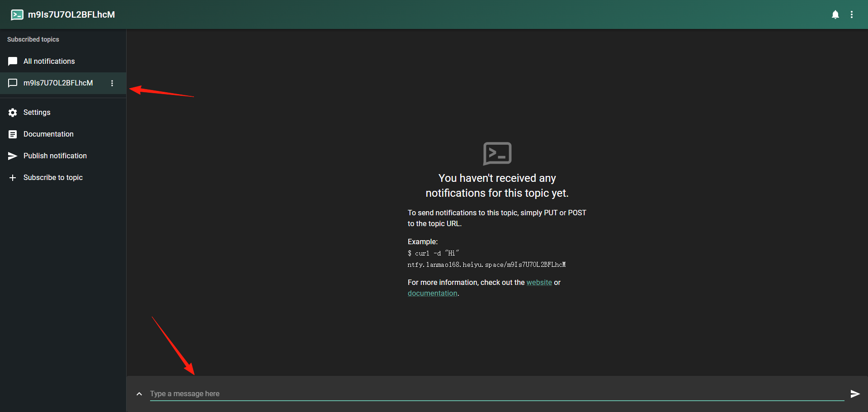Viewport: 868px width, 412px height.
Task: Click the Publish notification paper-plane icon
Action: (13, 156)
